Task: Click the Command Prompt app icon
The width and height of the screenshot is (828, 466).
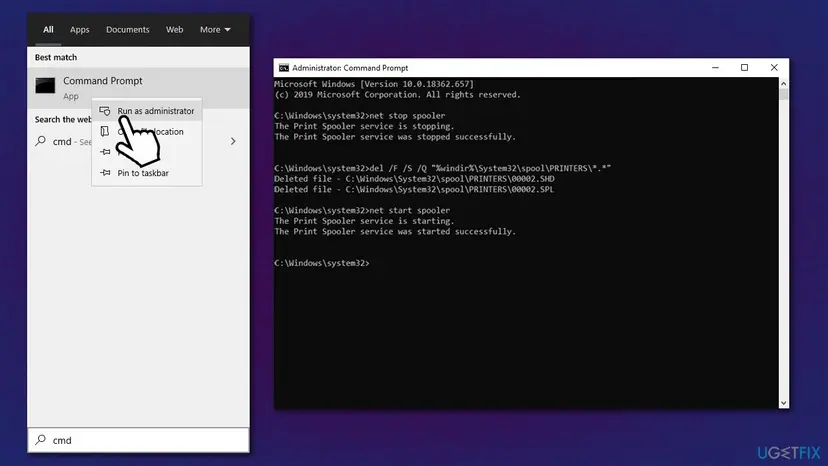Action: (x=45, y=86)
